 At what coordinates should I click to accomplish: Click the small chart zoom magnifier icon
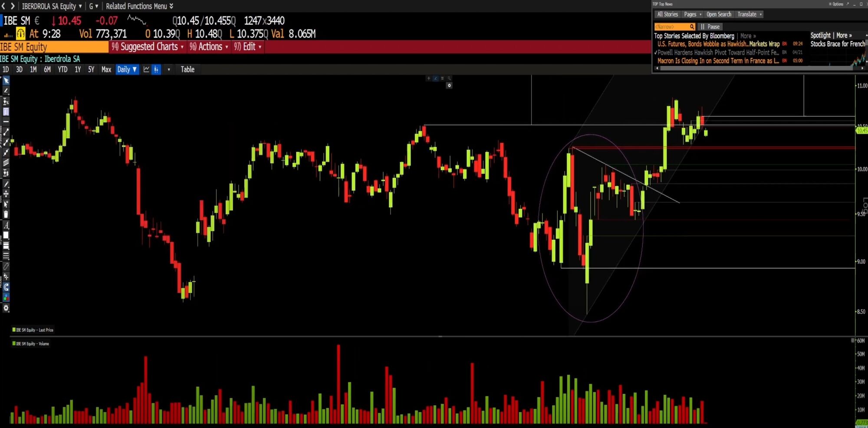pyautogui.click(x=449, y=79)
